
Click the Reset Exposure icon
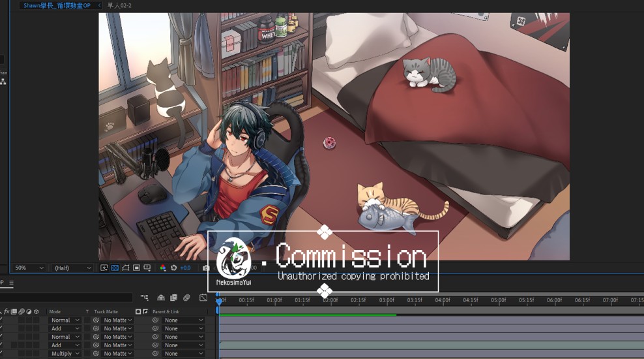[x=173, y=268]
